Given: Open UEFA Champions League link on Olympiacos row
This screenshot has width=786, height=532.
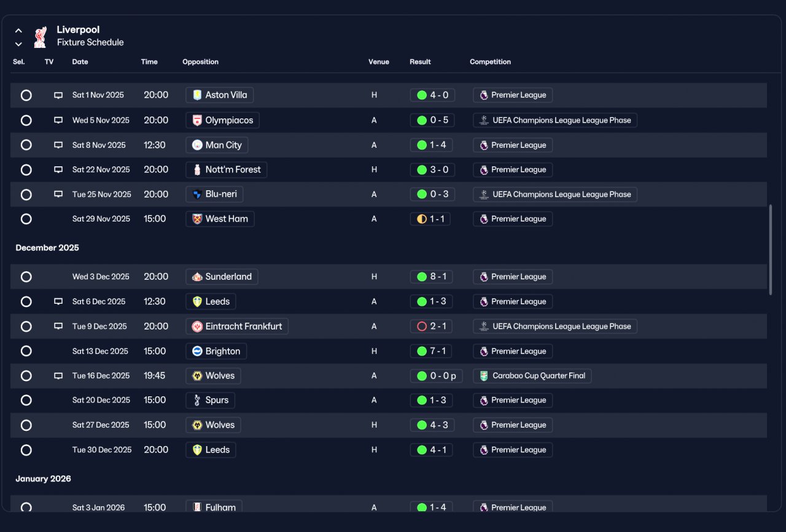Looking at the screenshot, I should [x=555, y=120].
